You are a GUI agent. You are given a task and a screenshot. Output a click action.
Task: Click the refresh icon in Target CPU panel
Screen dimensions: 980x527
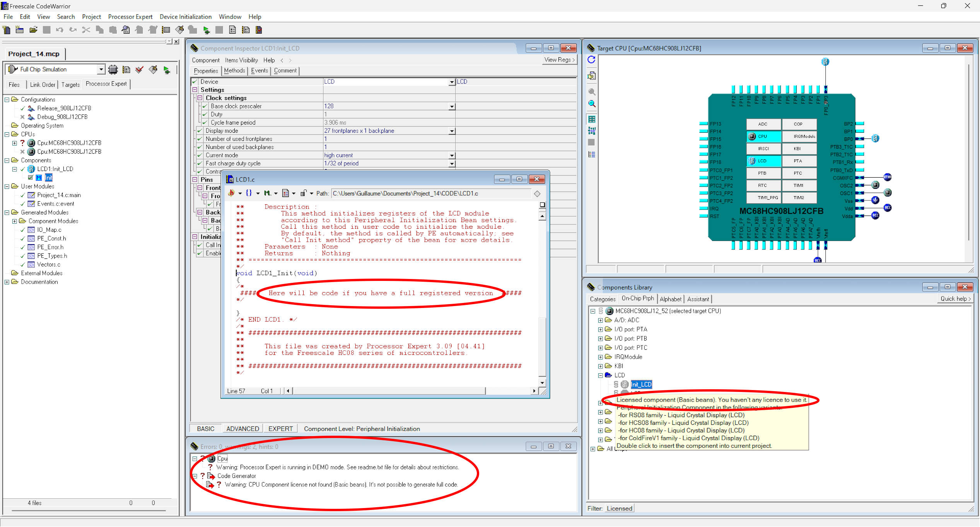[591, 60]
